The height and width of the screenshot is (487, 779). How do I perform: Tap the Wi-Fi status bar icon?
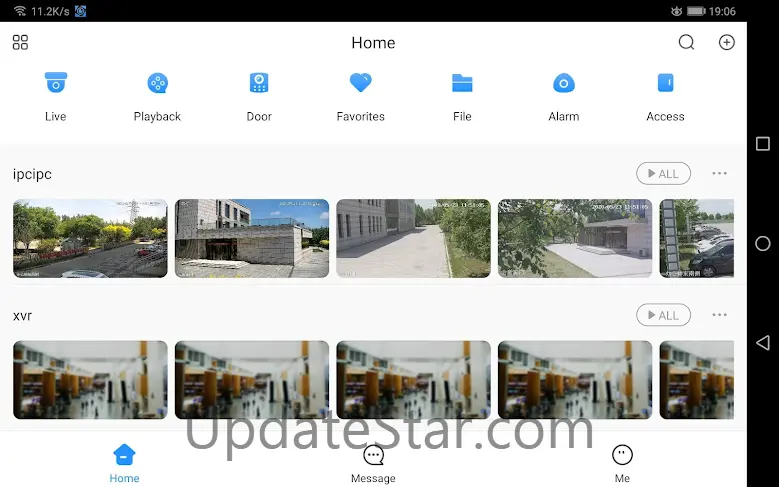(x=20, y=11)
